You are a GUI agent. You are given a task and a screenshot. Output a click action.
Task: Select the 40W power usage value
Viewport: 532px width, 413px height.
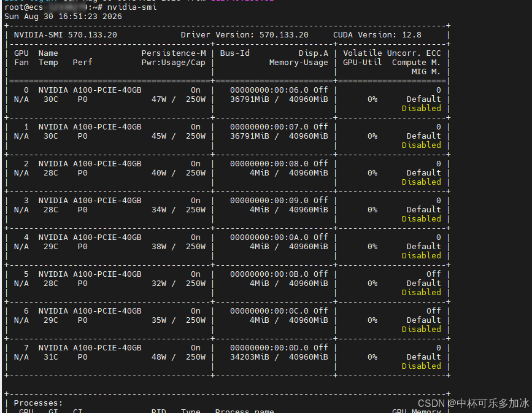pos(159,172)
